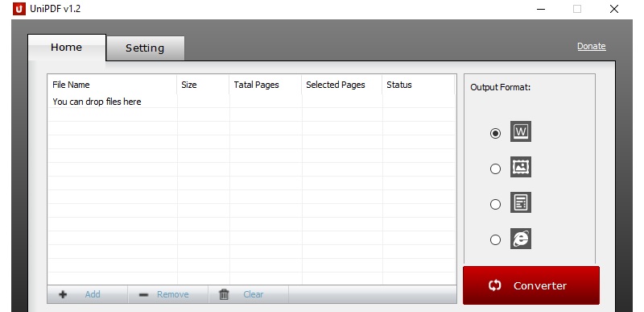Start conversion with the Converter button
The height and width of the screenshot is (312, 644).
531,285
